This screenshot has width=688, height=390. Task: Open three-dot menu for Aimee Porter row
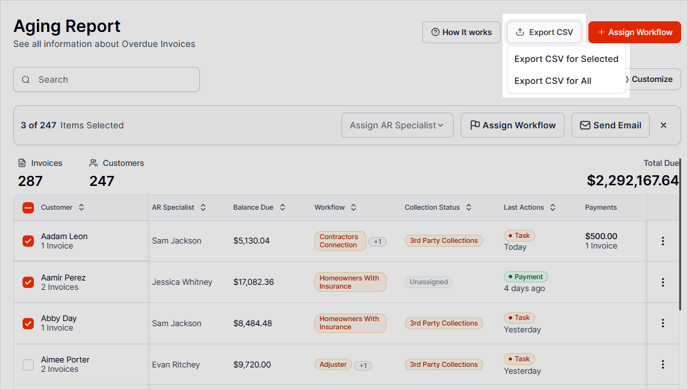[663, 365]
